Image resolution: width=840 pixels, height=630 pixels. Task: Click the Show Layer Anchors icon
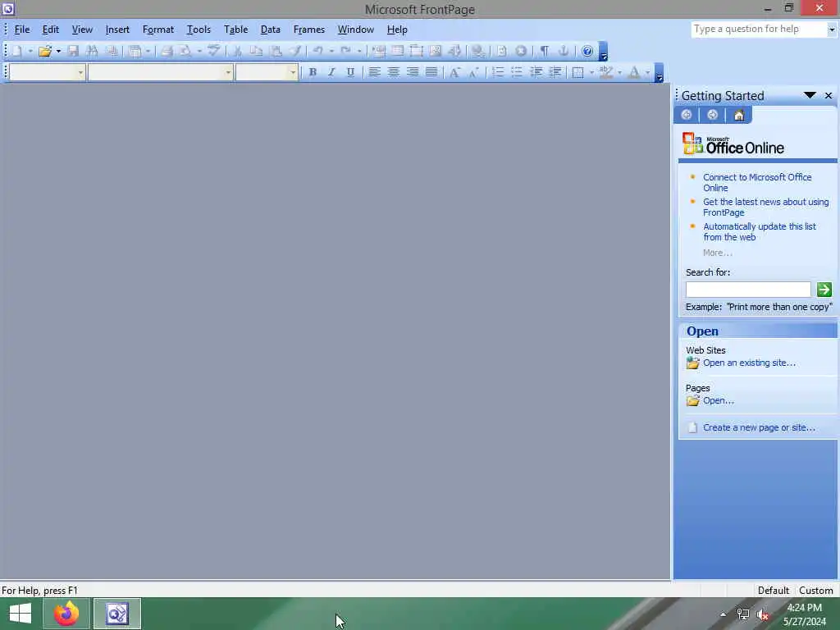pos(564,51)
